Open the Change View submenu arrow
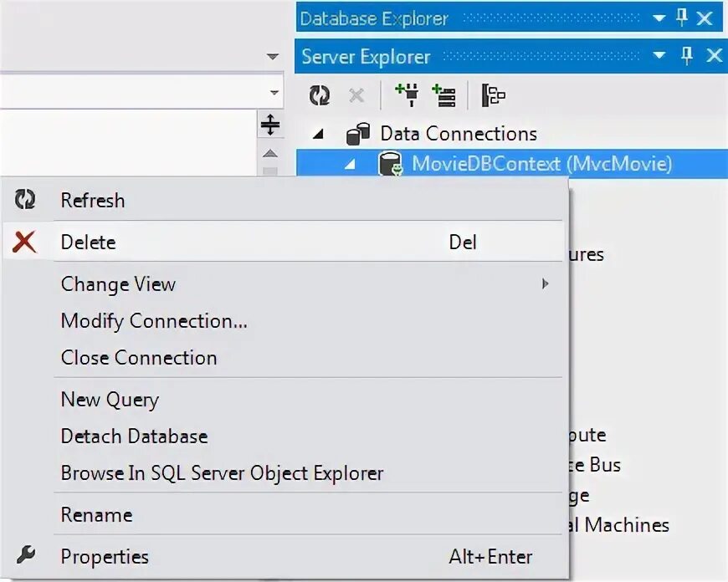The image size is (728, 582). tap(545, 283)
